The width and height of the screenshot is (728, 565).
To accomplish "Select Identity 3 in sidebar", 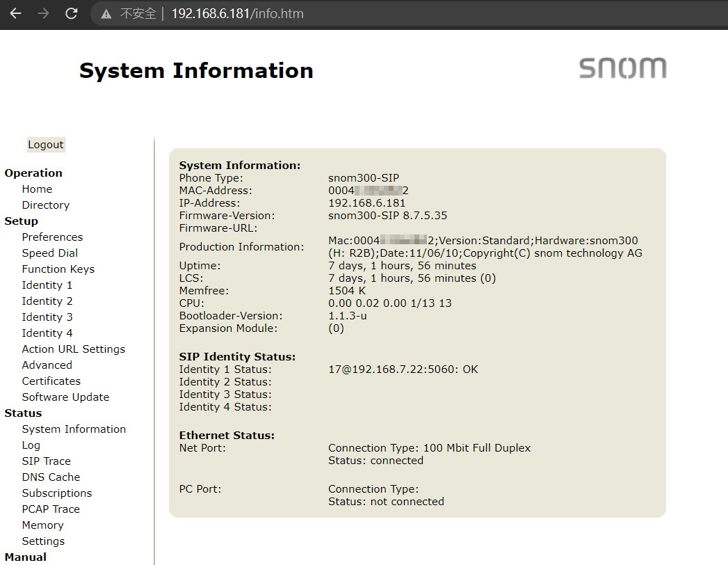I will click(47, 317).
